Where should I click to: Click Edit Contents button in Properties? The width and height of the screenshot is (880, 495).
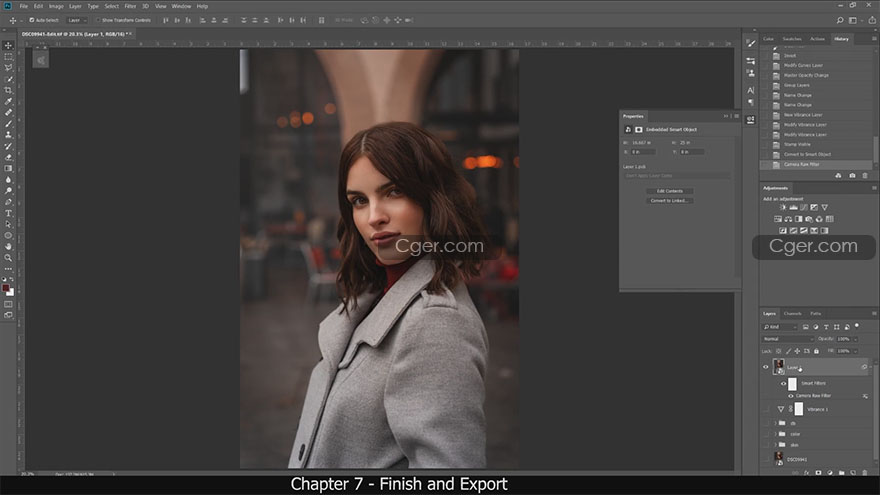[x=670, y=191]
